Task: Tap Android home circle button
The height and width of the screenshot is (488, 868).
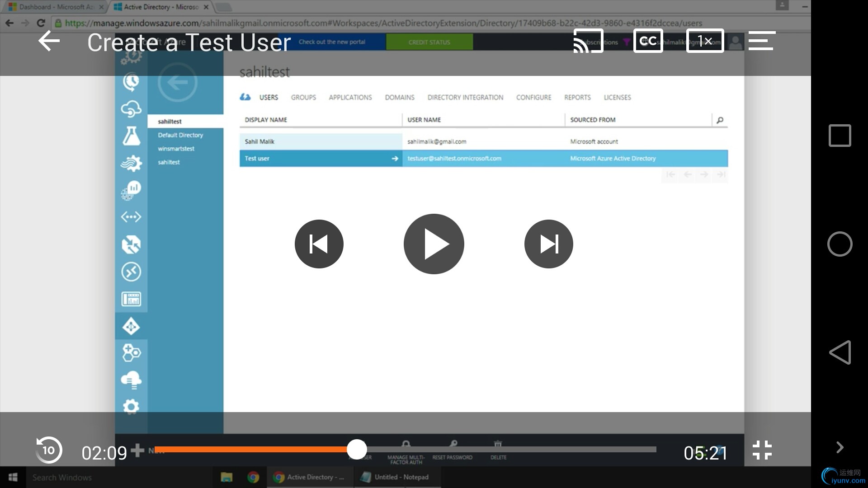Action: 840,244
